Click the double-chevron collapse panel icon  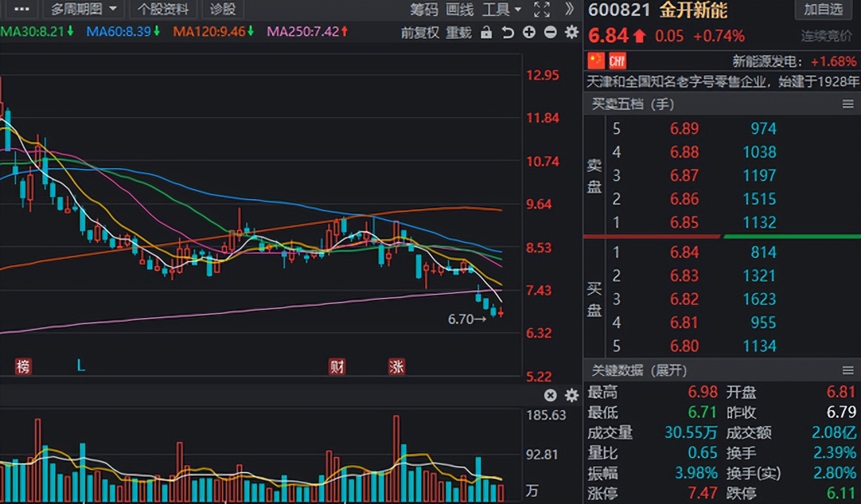coord(570,9)
